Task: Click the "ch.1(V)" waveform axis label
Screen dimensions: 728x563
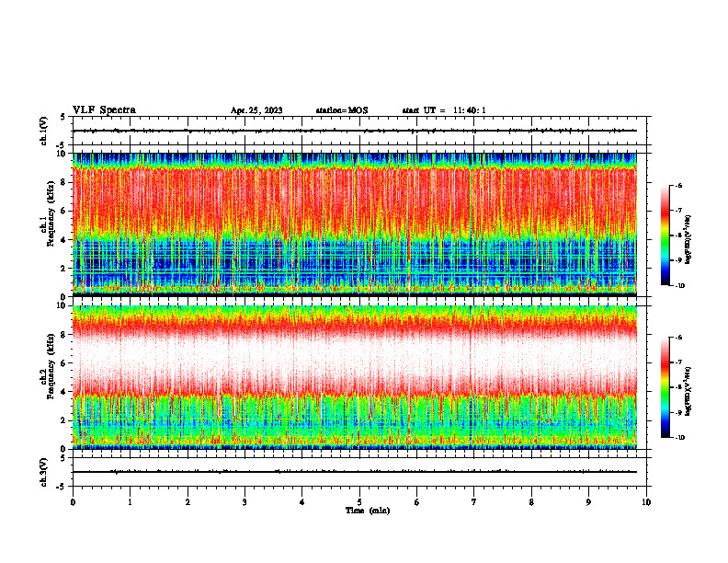Action: tap(44, 131)
